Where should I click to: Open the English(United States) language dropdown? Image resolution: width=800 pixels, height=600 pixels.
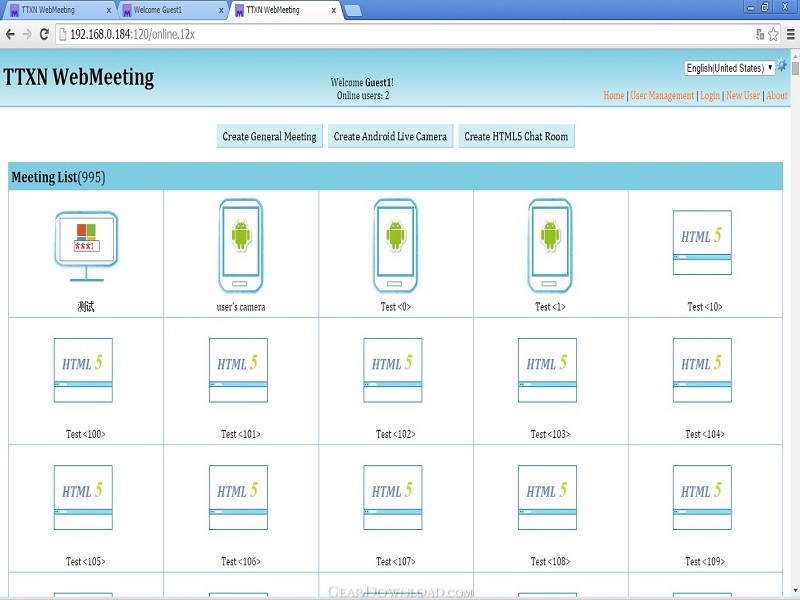(x=730, y=68)
